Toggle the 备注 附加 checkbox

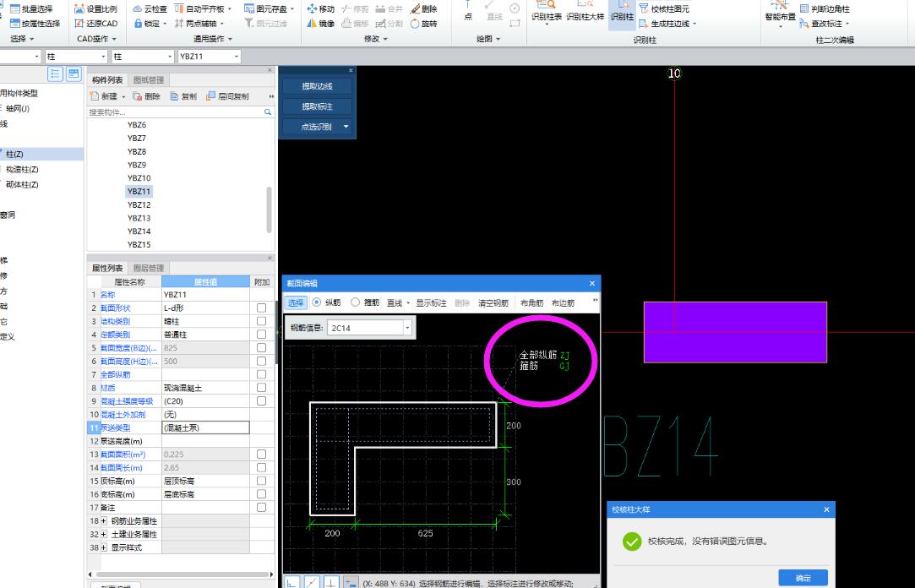pyautogui.click(x=261, y=508)
